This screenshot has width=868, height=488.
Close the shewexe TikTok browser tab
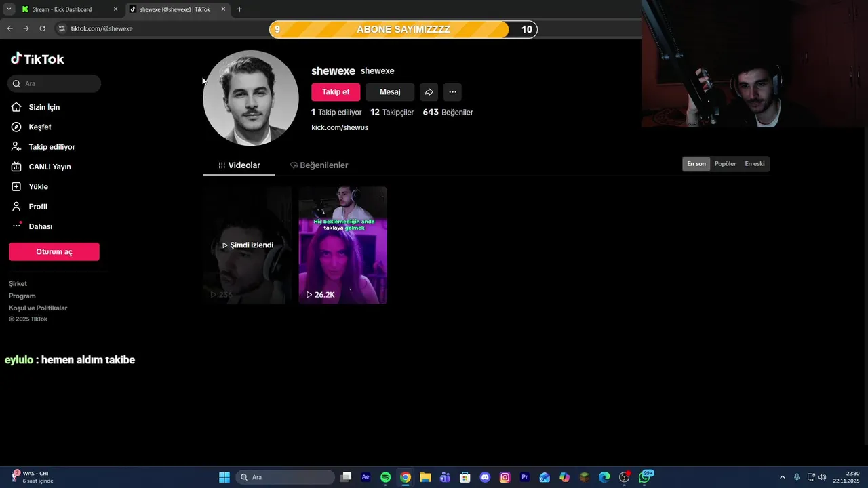223,9
